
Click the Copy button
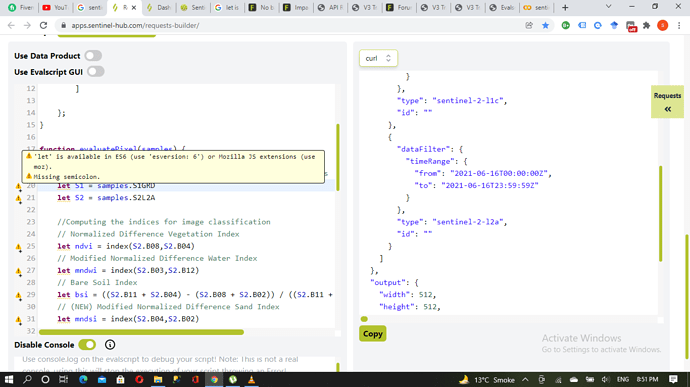pyautogui.click(x=372, y=334)
